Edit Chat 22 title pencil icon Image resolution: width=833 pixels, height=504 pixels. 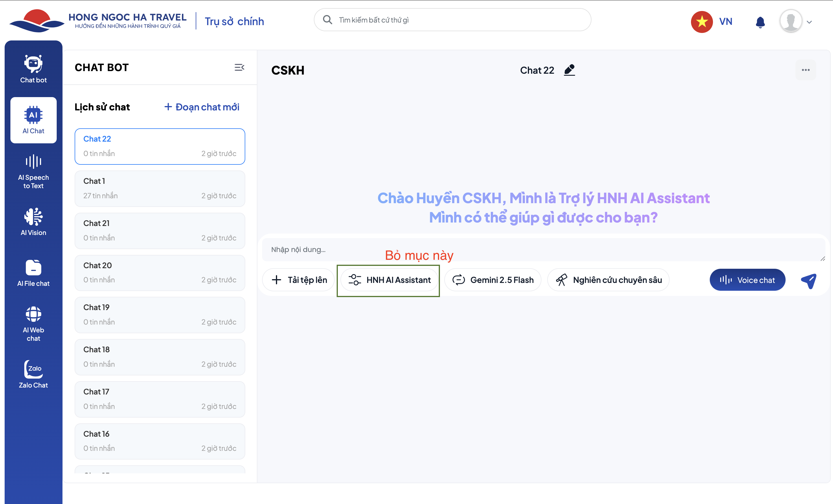569,70
